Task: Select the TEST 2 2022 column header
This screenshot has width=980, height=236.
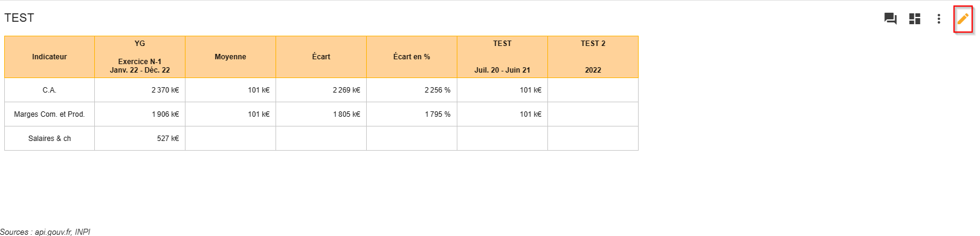Action: 593,57
